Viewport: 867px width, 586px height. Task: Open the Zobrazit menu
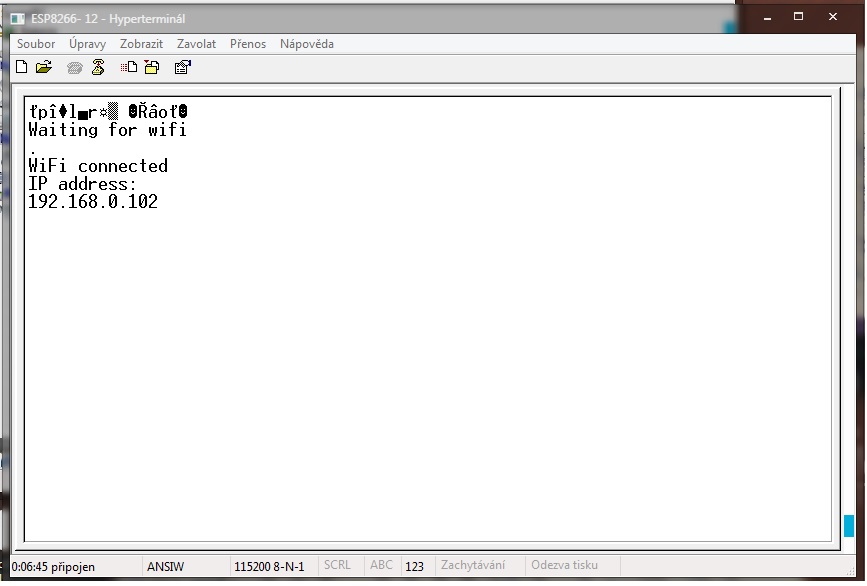pos(141,44)
